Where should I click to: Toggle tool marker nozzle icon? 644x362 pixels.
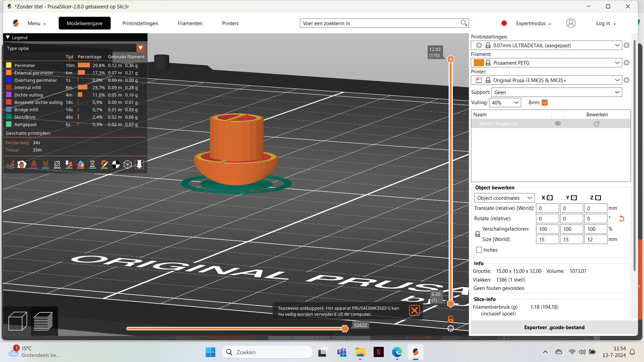point(139,164)
